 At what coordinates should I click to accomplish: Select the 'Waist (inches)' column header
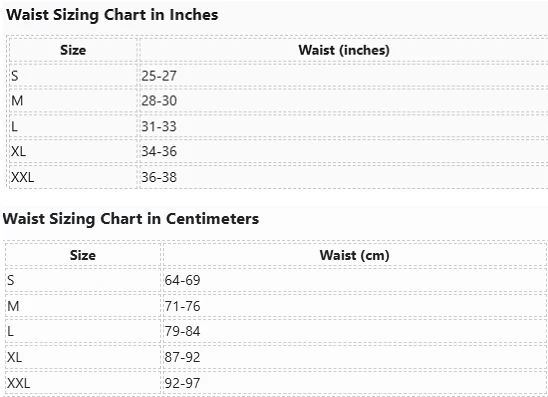coord(344,50)
